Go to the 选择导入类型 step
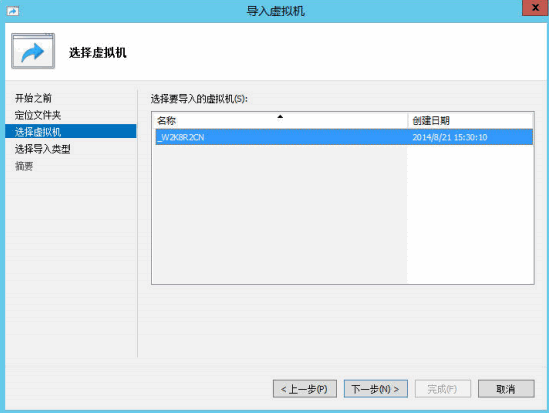Viewport: 549px width, 413px height. click(42, 149)
